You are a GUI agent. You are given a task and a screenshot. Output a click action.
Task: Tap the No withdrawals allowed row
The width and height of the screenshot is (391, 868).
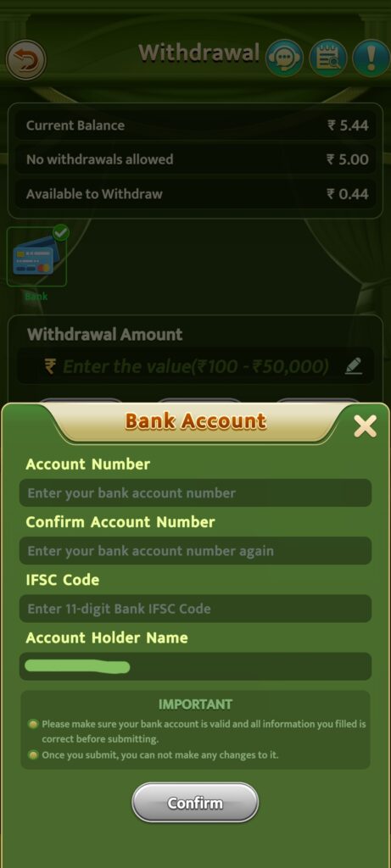click(x=197, y=159)
